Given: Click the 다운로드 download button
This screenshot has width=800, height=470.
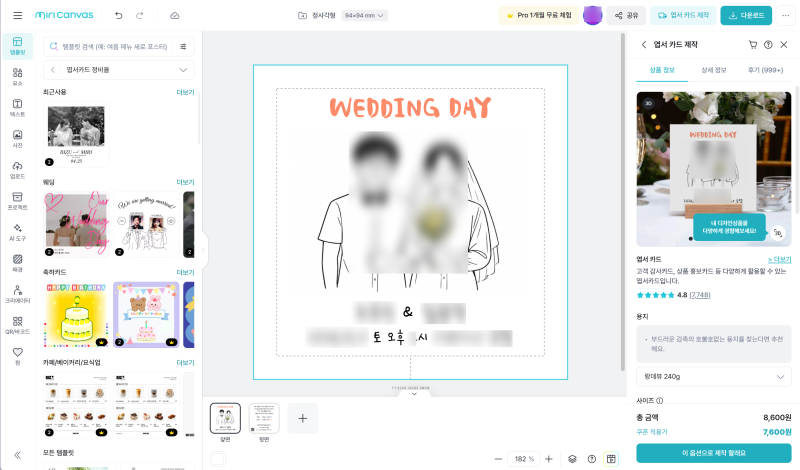Looking at the screenshot, I should point(746,15).
